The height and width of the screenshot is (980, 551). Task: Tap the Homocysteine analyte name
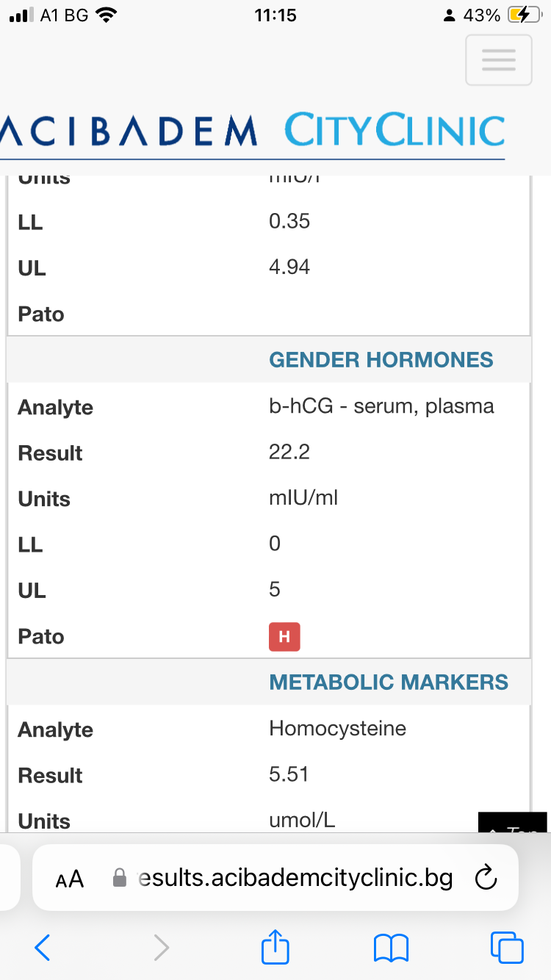coord(337,728)
